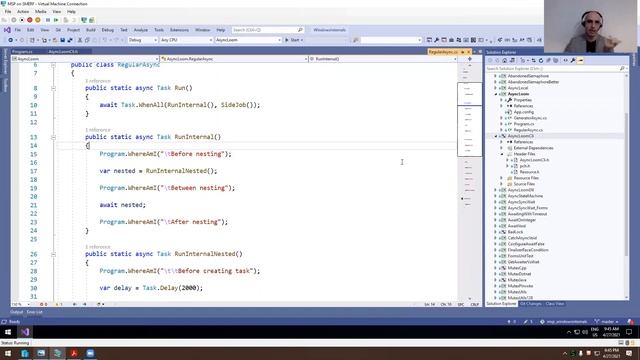Screen dimensions: 640x360
Task: Click the pending changes pencil indicator
Action: point(527,322)
